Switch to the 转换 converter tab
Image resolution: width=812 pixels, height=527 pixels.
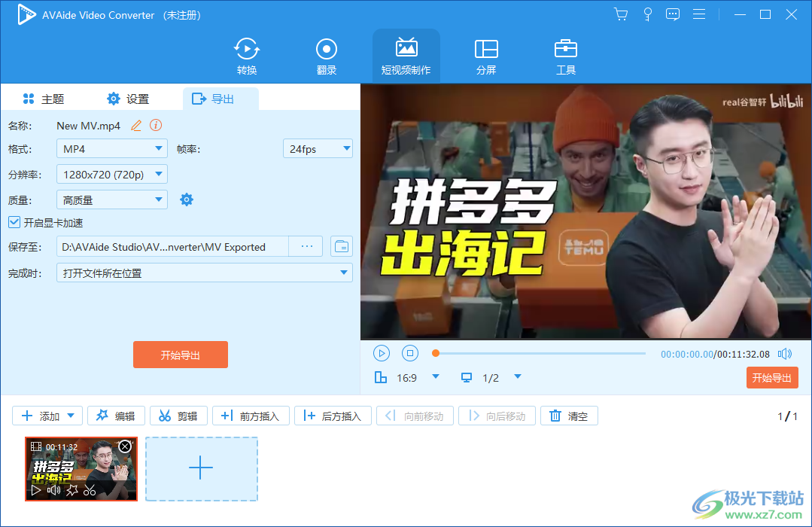247,56
